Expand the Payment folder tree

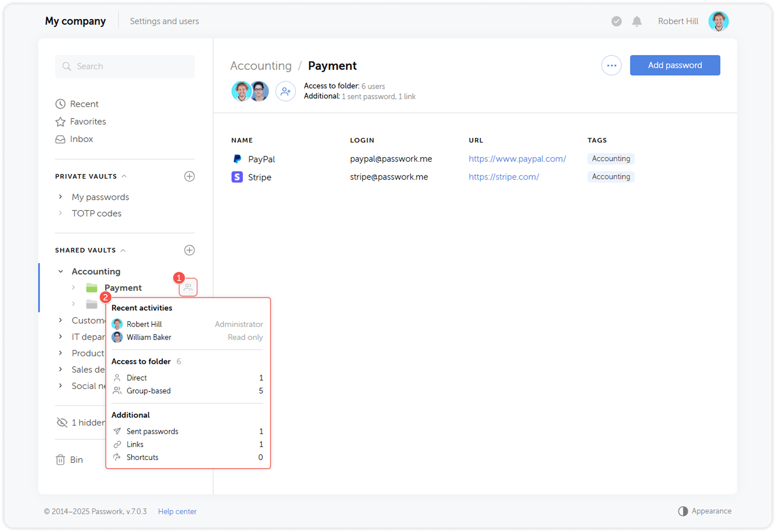(x=74, y=288)
